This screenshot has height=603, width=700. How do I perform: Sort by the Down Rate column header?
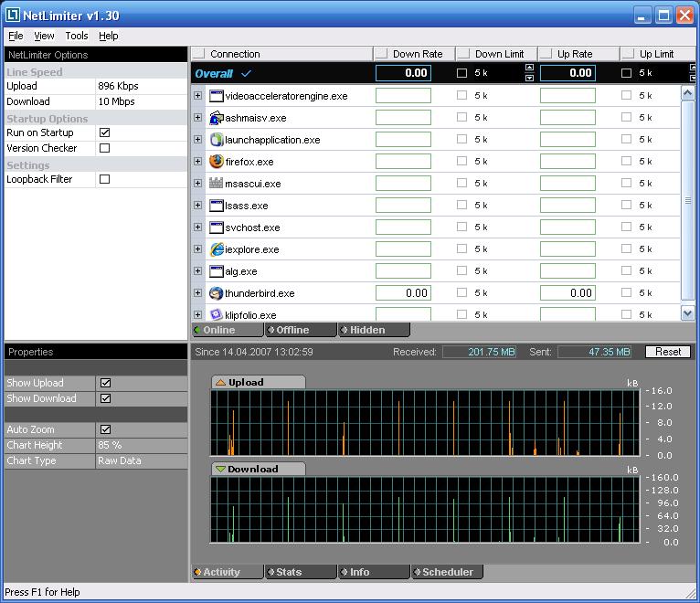pos(414,54)
